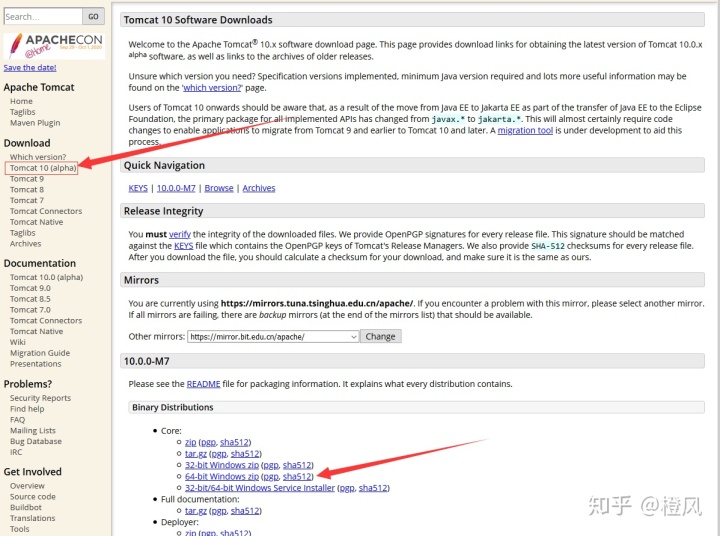Open Archives in Quick Navigation
The width and height of the screenshot is (720, 536).
259,188
